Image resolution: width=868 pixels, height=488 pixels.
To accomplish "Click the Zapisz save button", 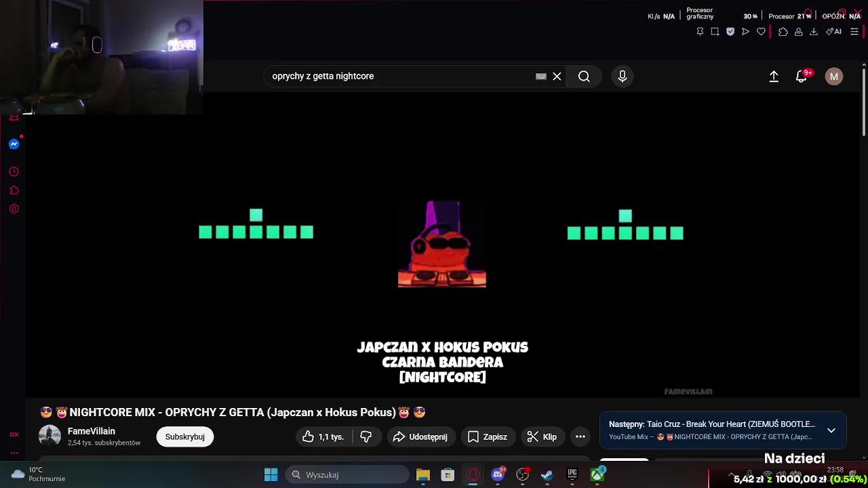I will (x=488, y=437).
